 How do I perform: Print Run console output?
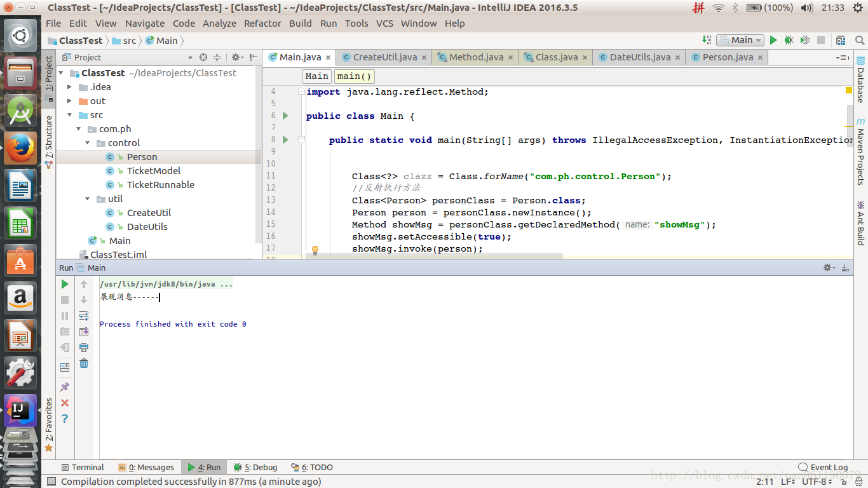pos(84,348)
